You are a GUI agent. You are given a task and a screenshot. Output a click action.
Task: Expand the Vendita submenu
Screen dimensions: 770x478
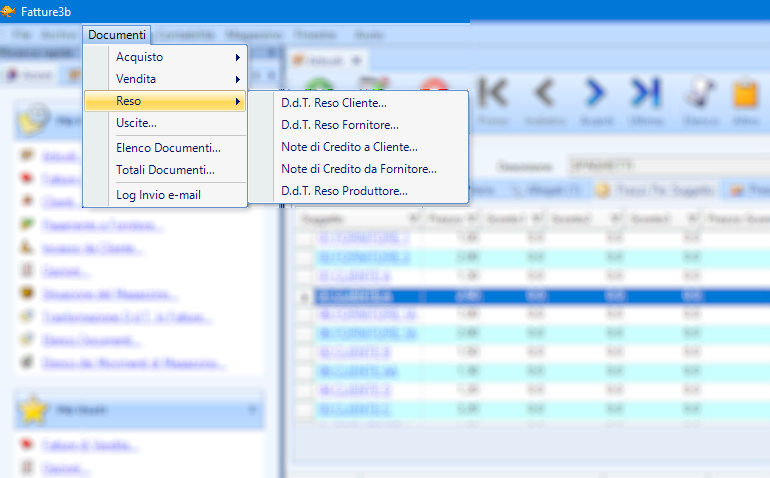pyautogui.click(x=136, y=79)
